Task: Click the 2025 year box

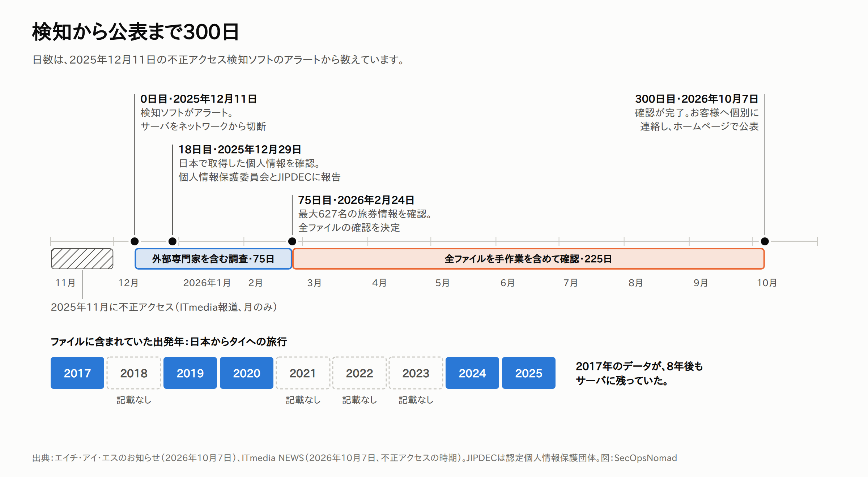Action: coord(529,373)
